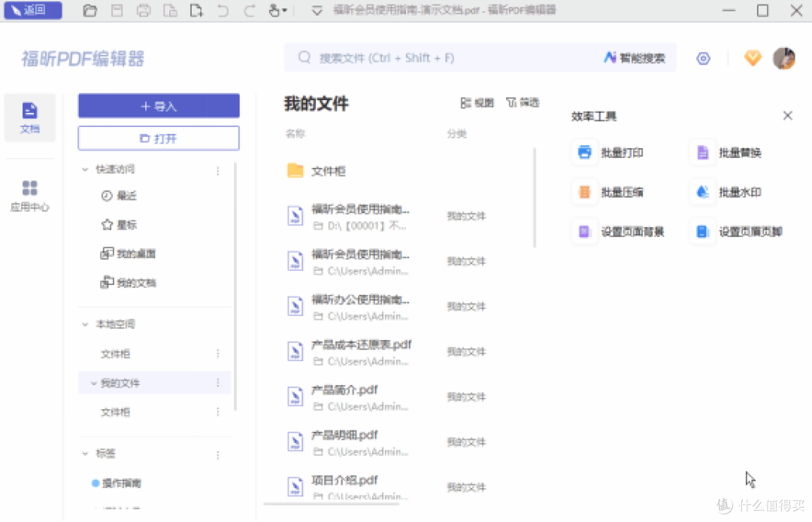This screenshot has width=812, height=522.
Task: Open the quick access toolbar customize dropdown
Action: (x=317, y=11)
